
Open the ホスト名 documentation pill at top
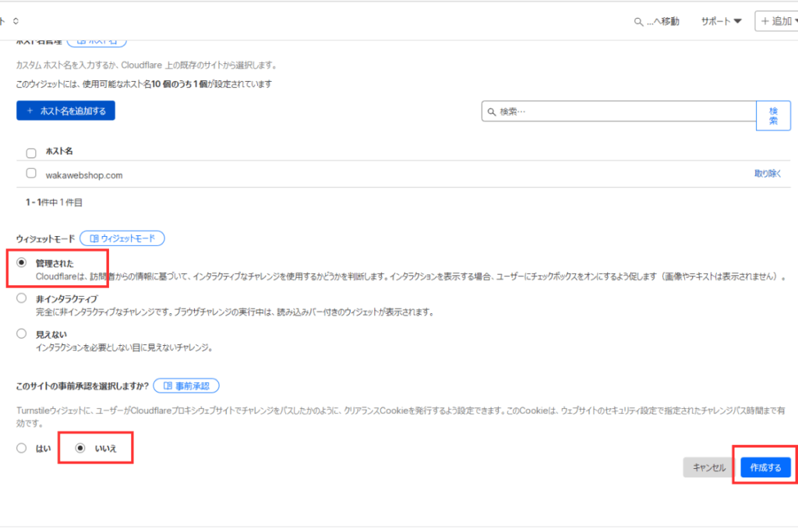97,38
